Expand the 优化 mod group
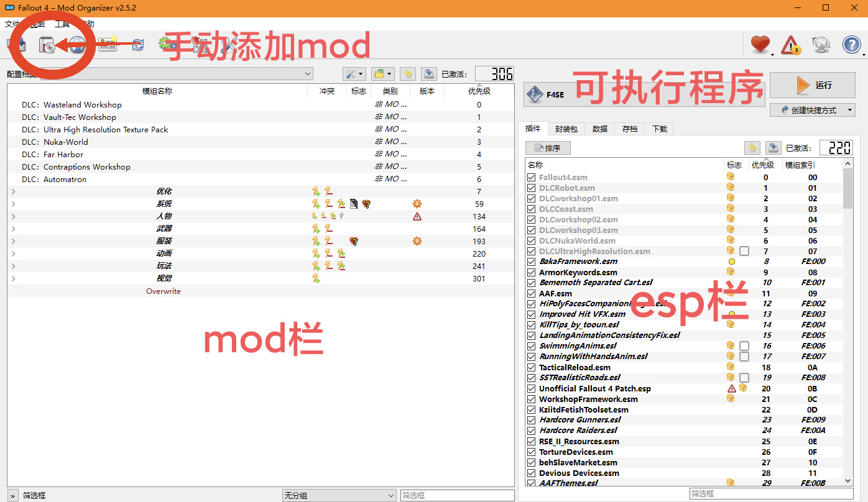The height and width of the screenshot is (502, 868). click(x=13, y=191)
